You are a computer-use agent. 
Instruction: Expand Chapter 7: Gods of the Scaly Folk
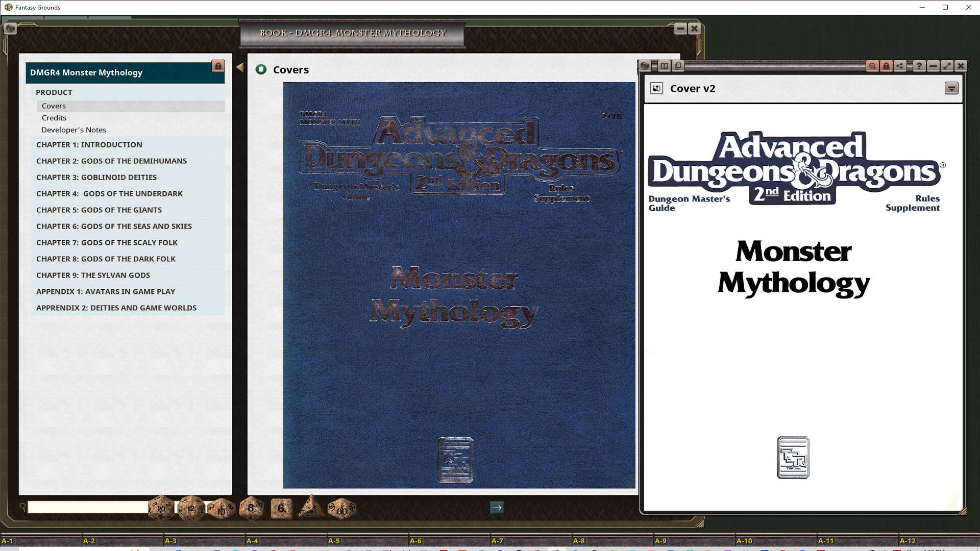[x=128, y=242]
